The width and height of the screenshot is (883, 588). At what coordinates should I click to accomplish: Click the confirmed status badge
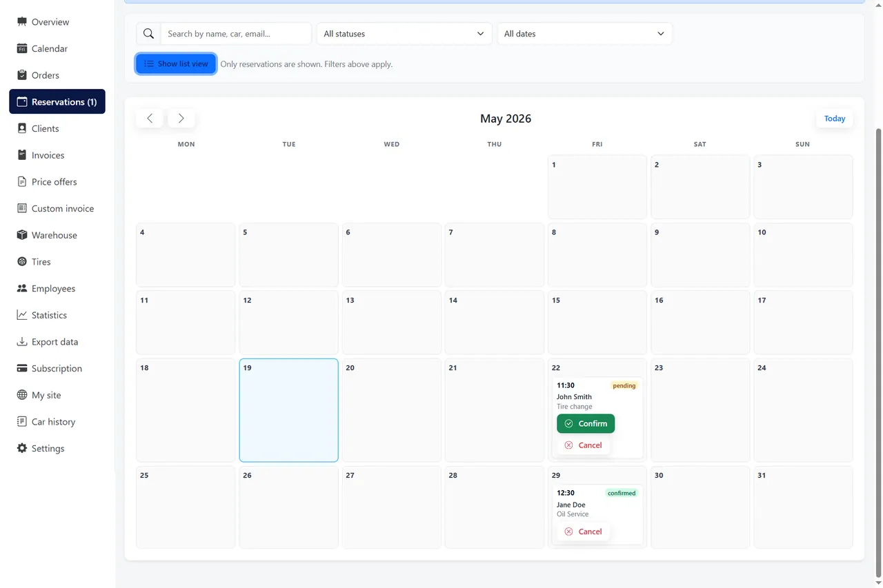click(622, 493)
